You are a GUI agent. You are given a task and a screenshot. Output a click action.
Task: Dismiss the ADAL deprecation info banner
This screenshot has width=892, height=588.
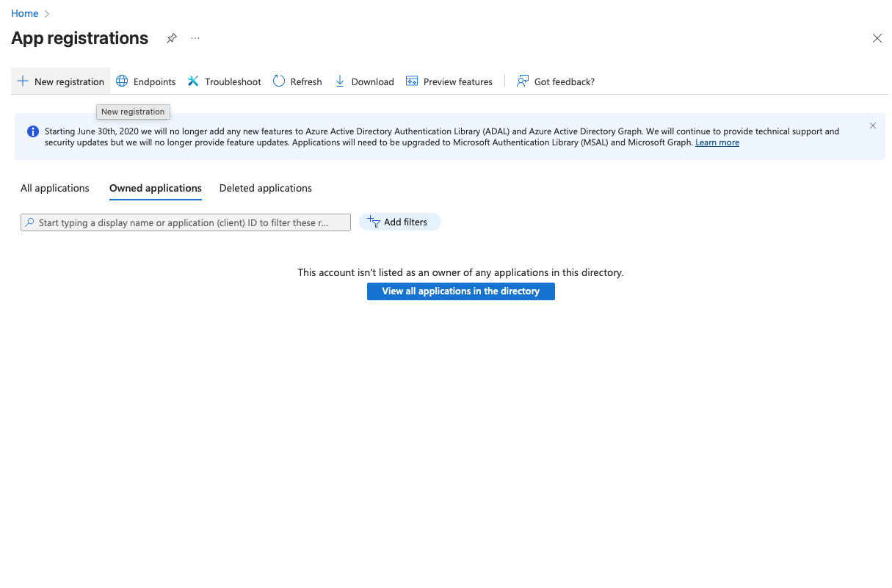(873, 126)
